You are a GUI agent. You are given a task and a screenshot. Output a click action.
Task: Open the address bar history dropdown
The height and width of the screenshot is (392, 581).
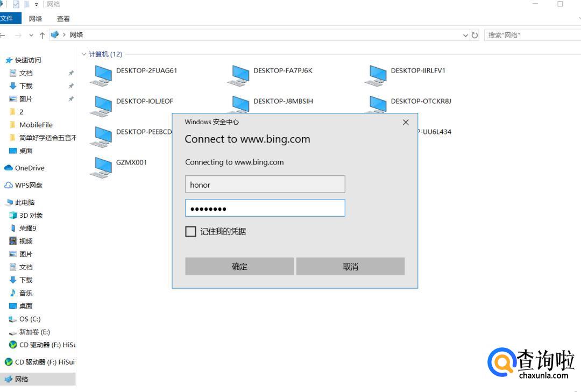click(x=465, y=35)
